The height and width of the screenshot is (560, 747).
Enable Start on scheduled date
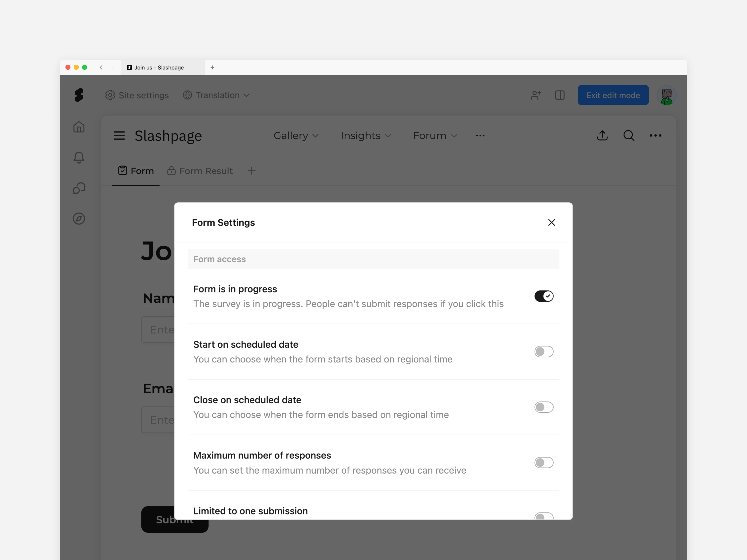(544, 352)
